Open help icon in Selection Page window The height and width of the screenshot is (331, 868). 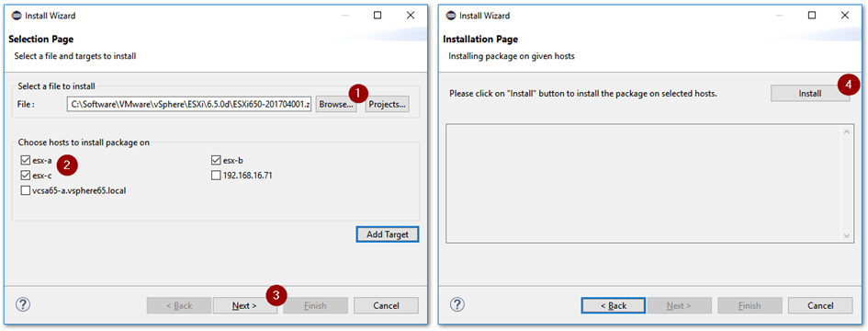(x=23, y=304)
